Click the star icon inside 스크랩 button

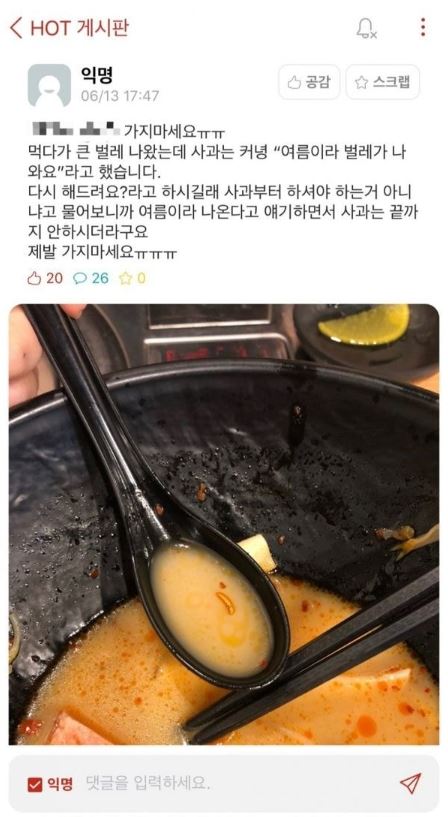point(361,82)
